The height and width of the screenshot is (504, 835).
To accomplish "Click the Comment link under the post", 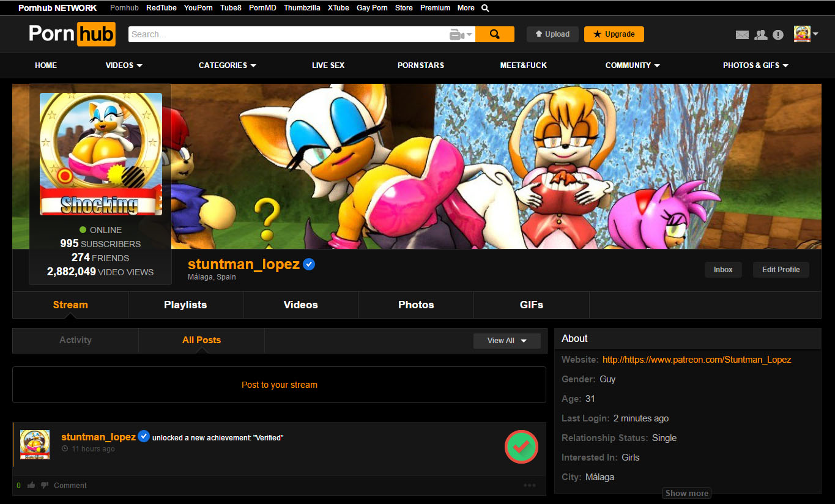I will pos(70,486).
